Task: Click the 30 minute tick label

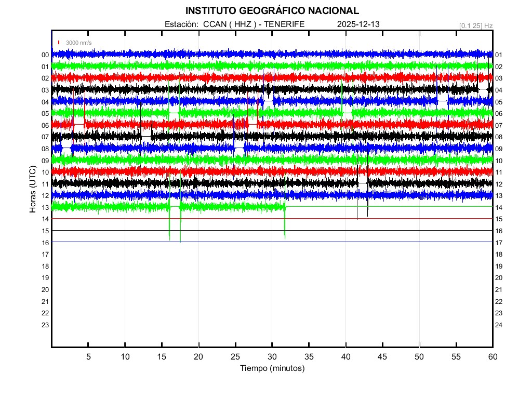Action: (272, 356)
